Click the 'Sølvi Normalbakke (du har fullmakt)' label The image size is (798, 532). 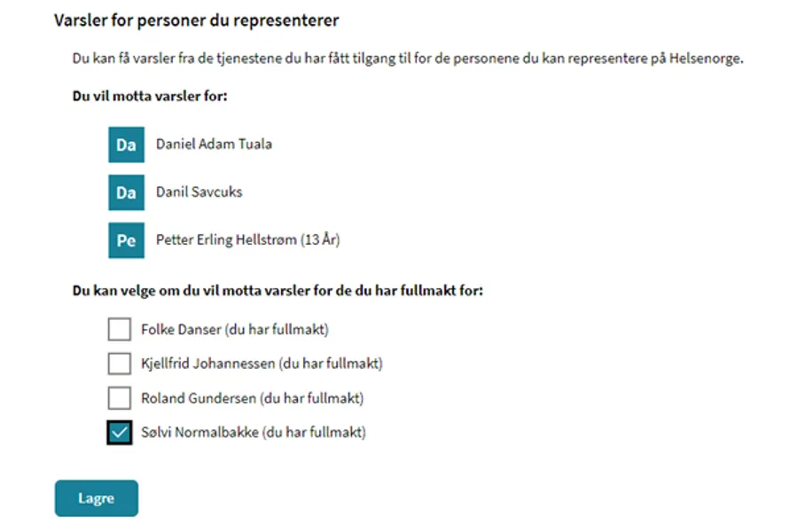254,433
